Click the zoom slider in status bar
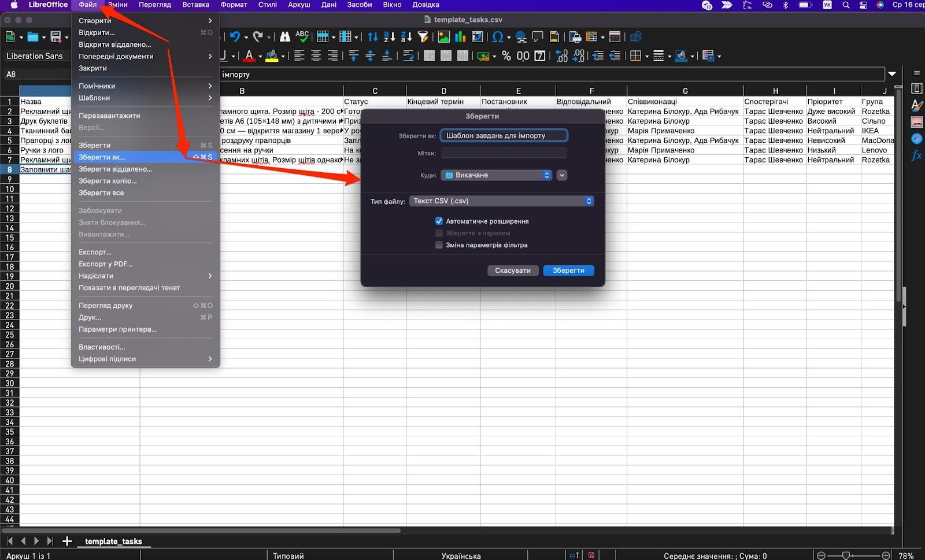The width and height of the screenshot is (925, 560). coord(846,555)
